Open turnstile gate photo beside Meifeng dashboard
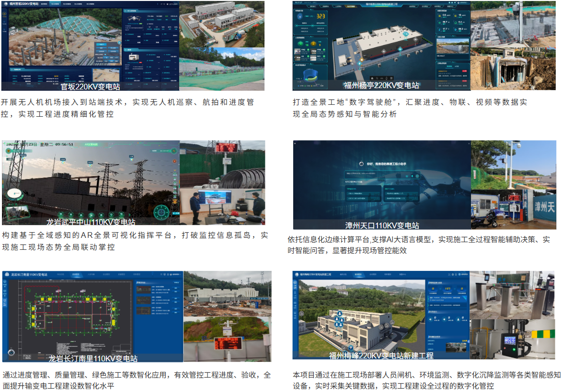The image size is (562, 392). (x=513, y=295)
